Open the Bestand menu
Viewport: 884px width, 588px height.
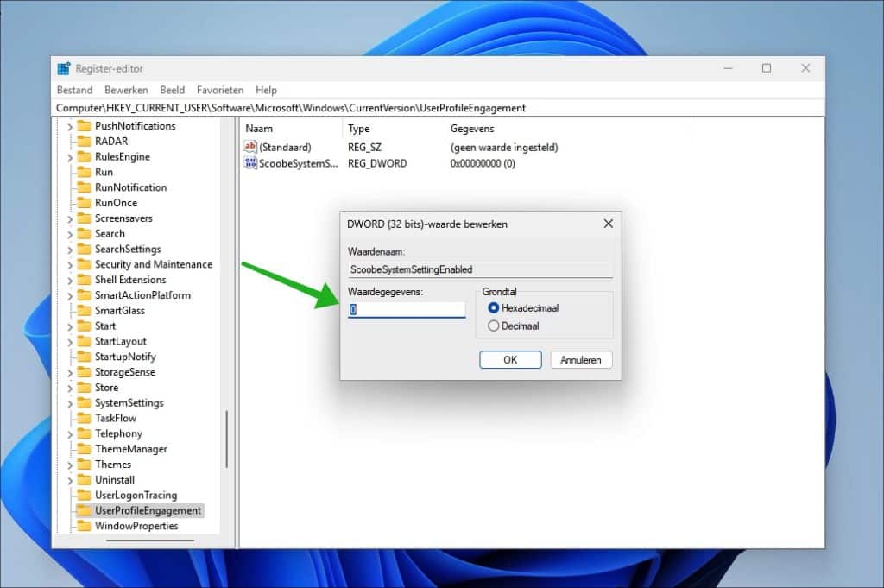click(74, 90)
